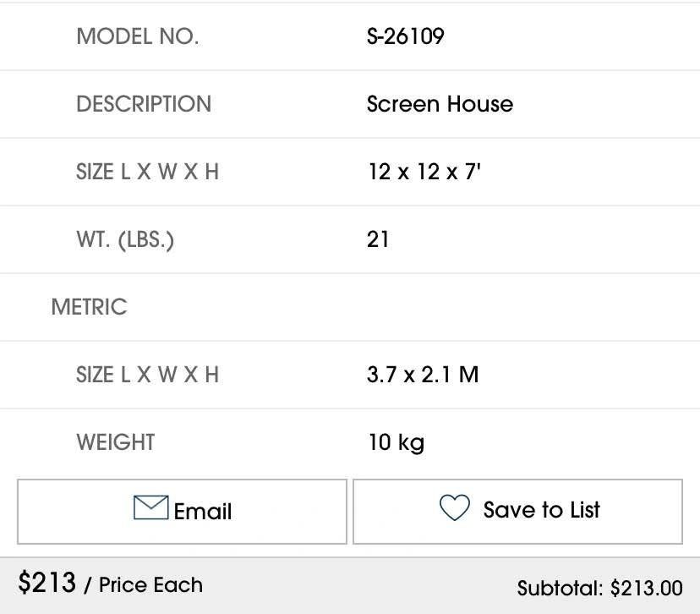Click the MODEL NO. row label

tap(137, 36)
